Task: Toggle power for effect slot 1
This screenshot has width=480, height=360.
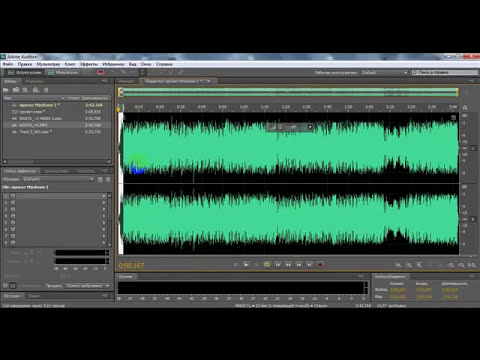Action: pyautogui.click(x=13, y=196)
